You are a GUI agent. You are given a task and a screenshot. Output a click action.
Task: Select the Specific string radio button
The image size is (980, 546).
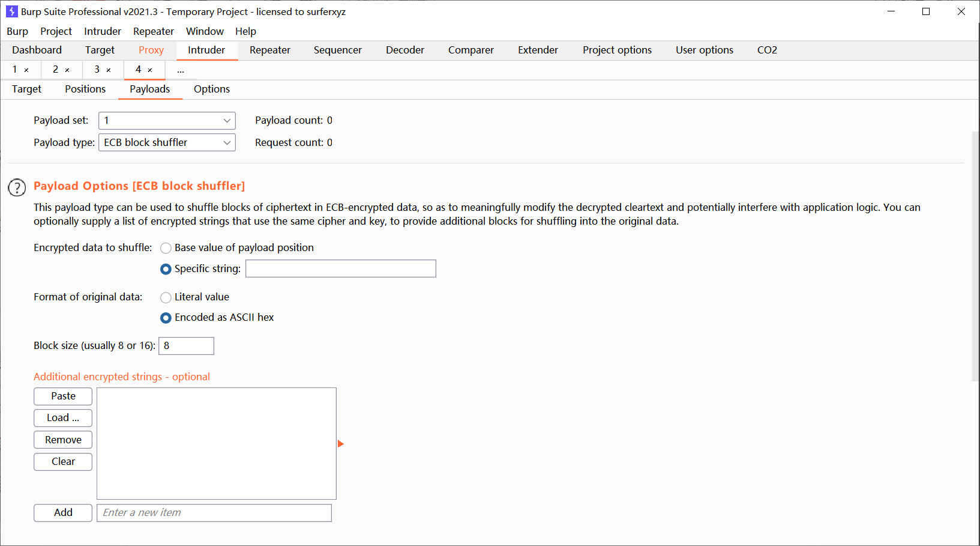click(x=166, y=269)
